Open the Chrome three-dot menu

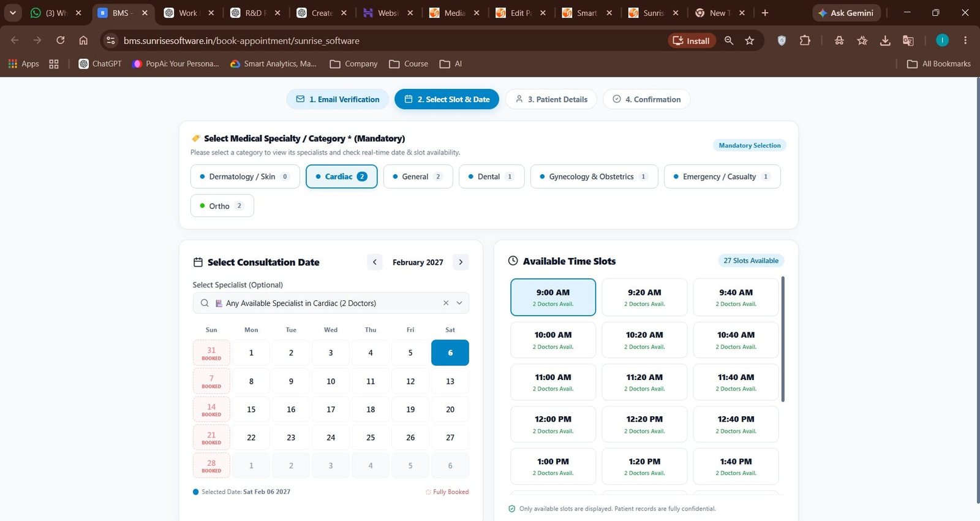965,40
